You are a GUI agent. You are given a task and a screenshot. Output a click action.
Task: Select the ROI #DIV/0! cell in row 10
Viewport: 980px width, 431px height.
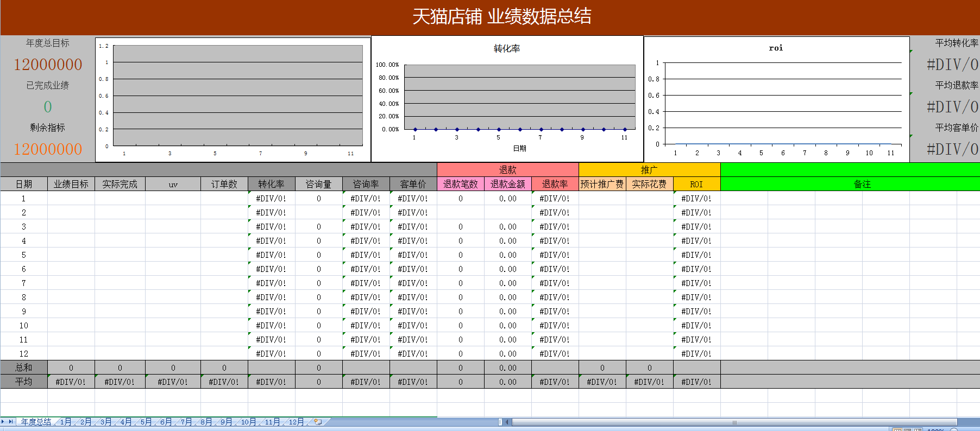[x=697, y=325]
